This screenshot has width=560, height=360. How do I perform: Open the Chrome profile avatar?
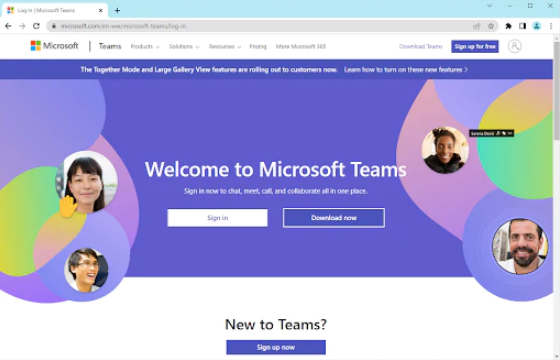coord(536,26)
